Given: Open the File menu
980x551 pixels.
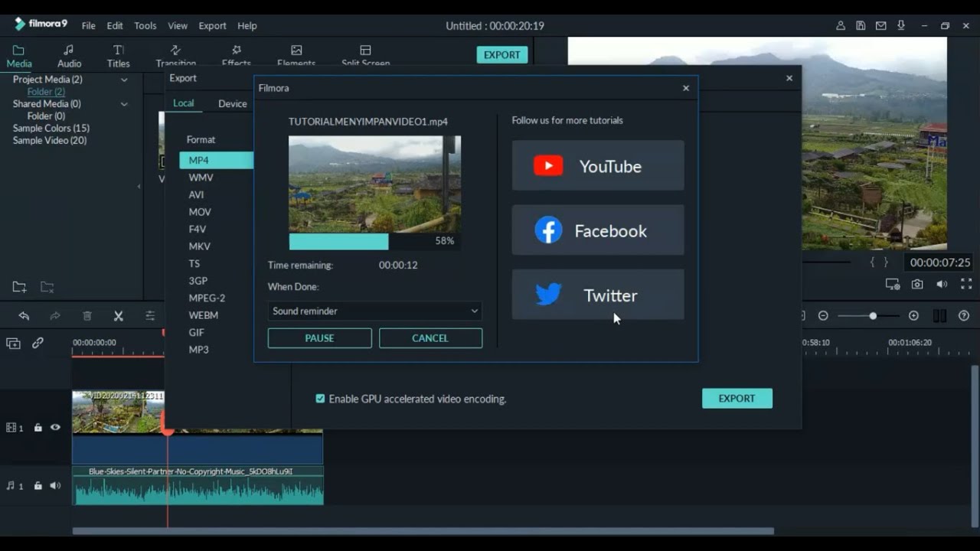Looking at the screenshot, I should point(89,25).
